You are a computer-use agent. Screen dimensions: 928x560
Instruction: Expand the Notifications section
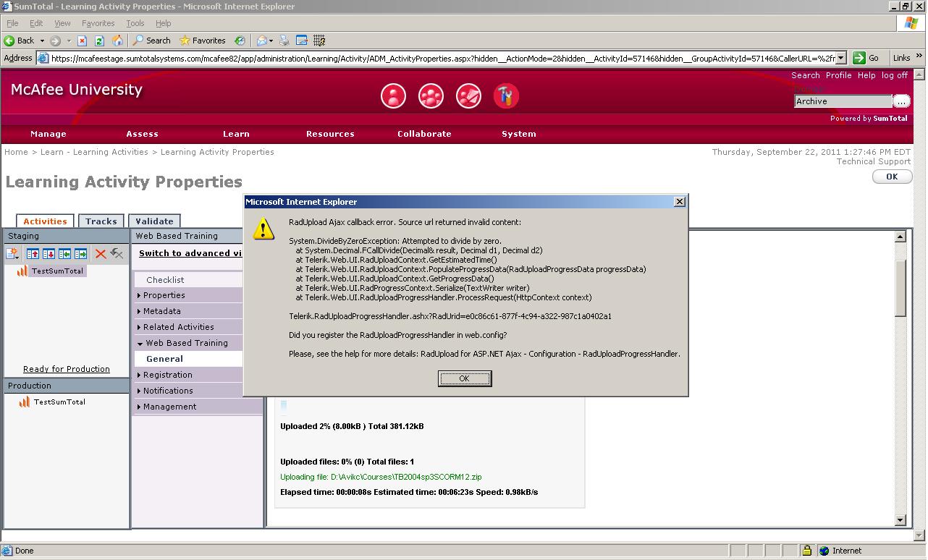pos(139,391)
